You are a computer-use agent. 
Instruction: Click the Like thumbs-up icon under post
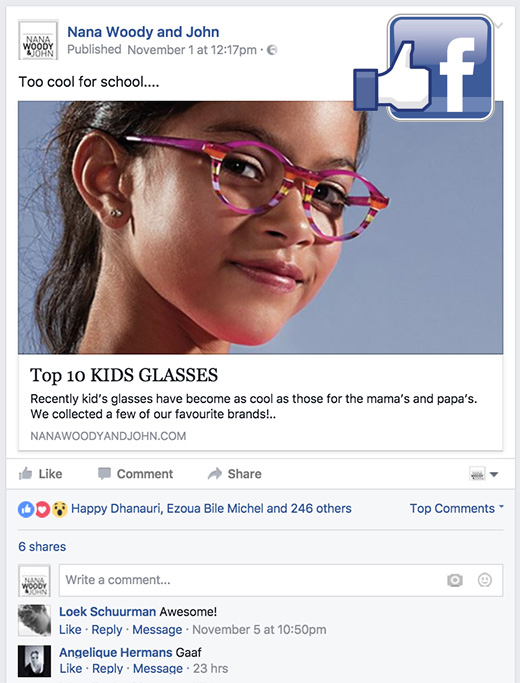25,473
